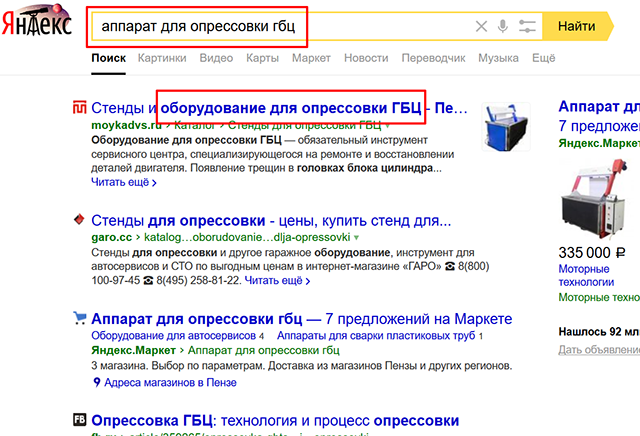Click the moykadvs.ru red favicon
Viewport: 640px width, 436px height.
[80, 107]
